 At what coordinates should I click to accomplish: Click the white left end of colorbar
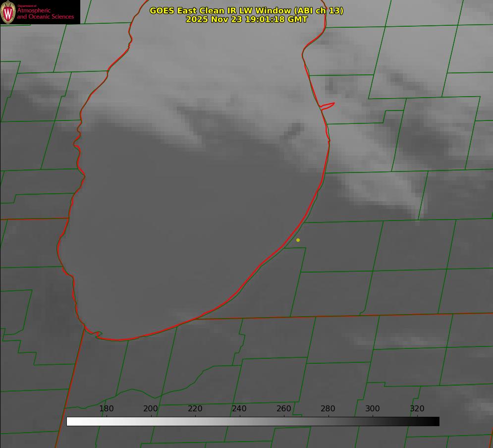coord(70,421)
